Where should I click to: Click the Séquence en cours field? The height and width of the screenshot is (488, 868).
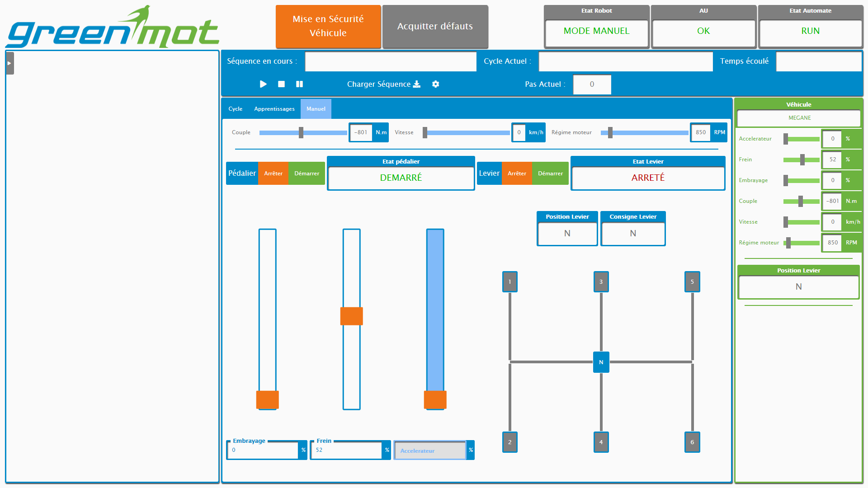pyautogui.click(x=391, y=61)
